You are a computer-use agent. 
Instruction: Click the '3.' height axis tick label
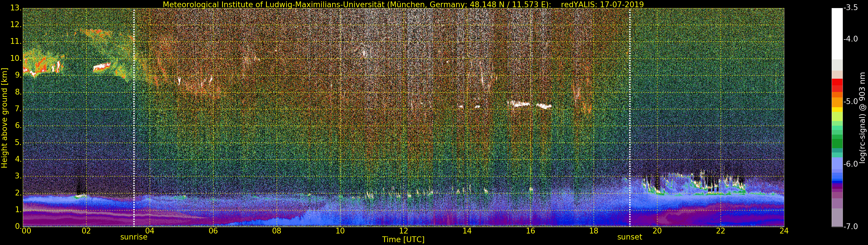pos(18,176)
